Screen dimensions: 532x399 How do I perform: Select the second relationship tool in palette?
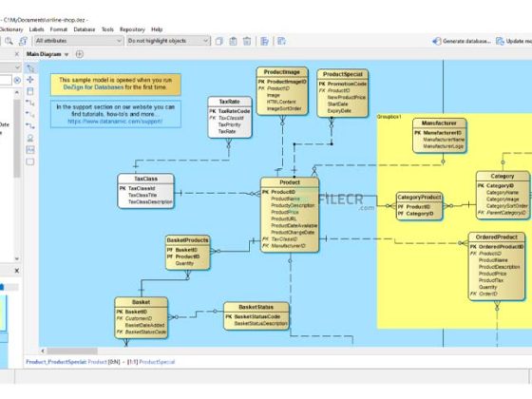[30, 114]
